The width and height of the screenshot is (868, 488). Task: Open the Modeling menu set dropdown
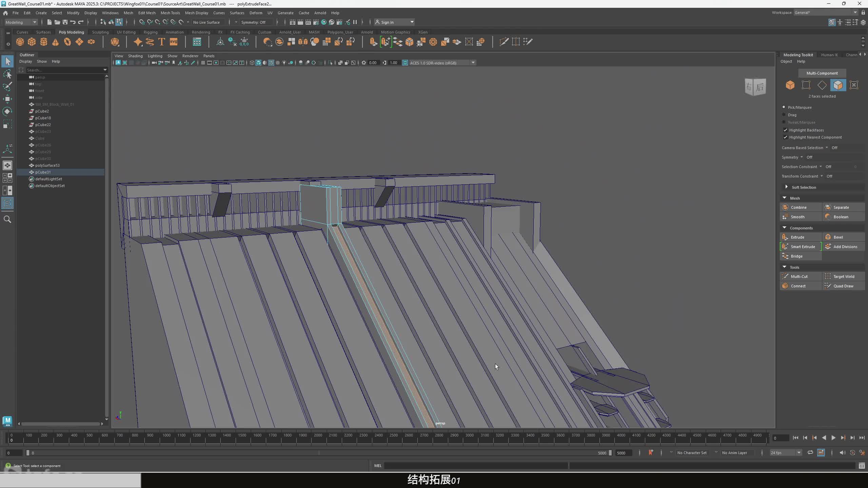coord(21,22)
